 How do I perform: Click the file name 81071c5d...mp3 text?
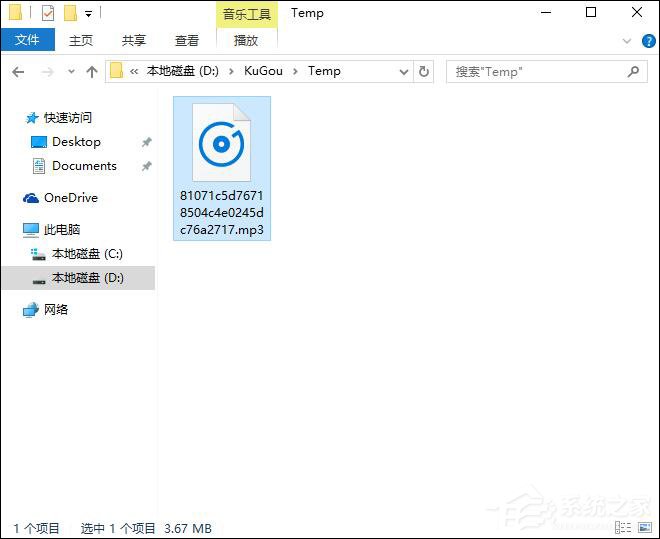point(222,213)
